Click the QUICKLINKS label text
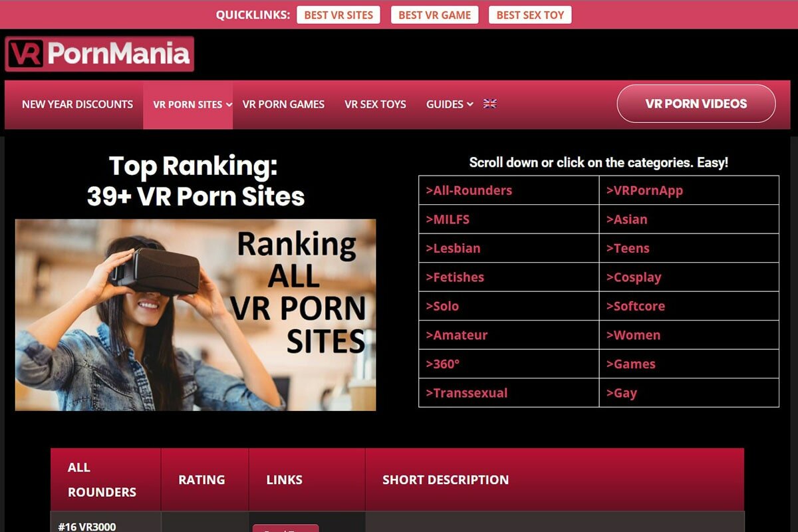The width and height of the screenshot is (798, 532). point(253,15)
